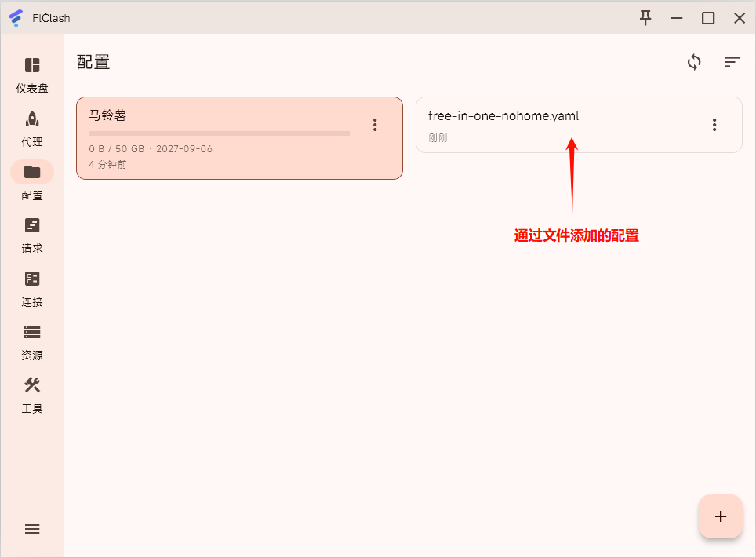Pin the FlClash window on top
The height and width of the screenshot is (558, 756).
coord(645,17)
